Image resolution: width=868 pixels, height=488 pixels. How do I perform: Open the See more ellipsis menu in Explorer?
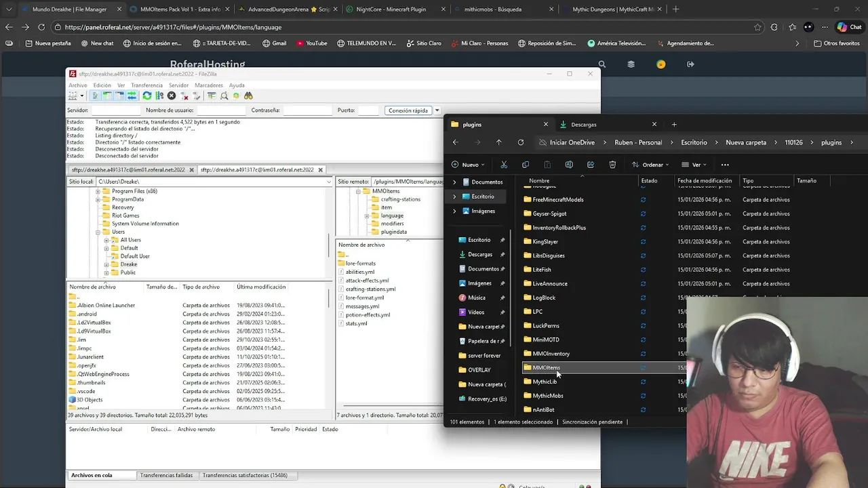[x=725, y=165]
